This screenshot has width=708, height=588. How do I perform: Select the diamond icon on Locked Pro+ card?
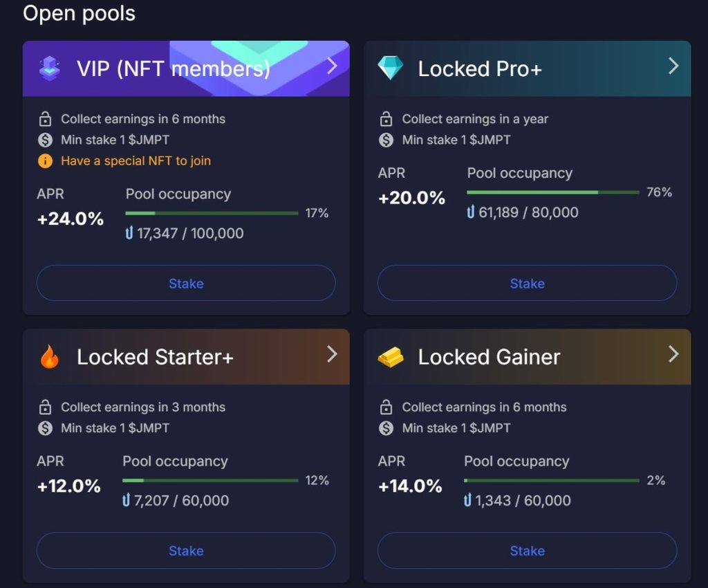tap(390, 66)
